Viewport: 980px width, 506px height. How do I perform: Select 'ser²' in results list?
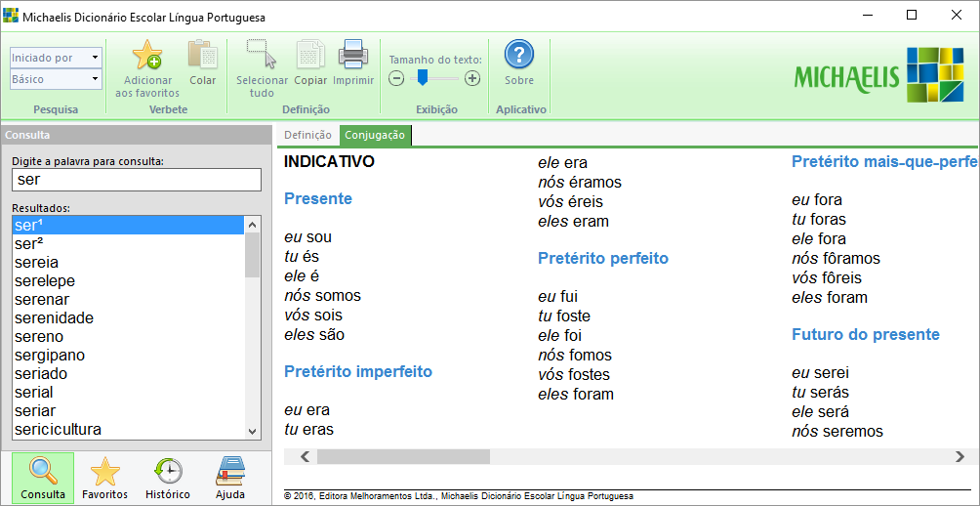(128, 244)
